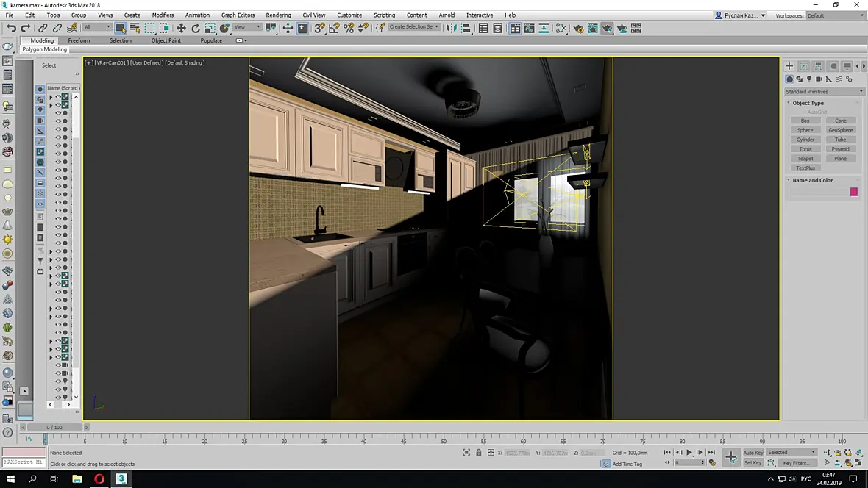The image size is (868, 488).
Task: Open the Rendering menu
Action: point(279,15)
